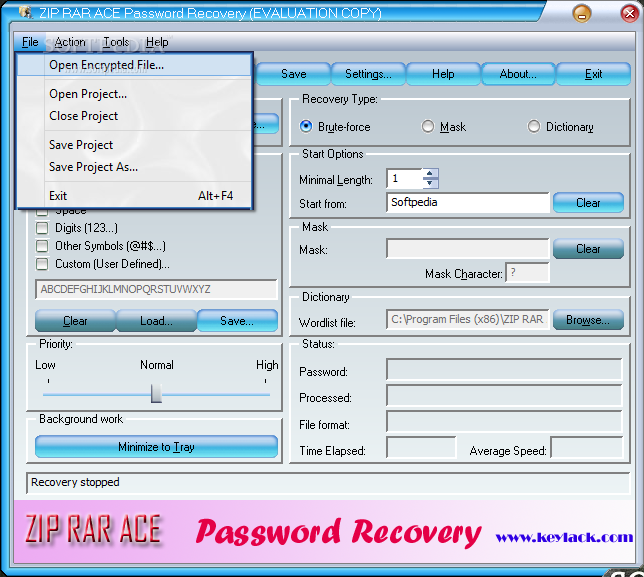Open the File menu
The width and height of the screenshot is (644, 577).
coord(30,42)
